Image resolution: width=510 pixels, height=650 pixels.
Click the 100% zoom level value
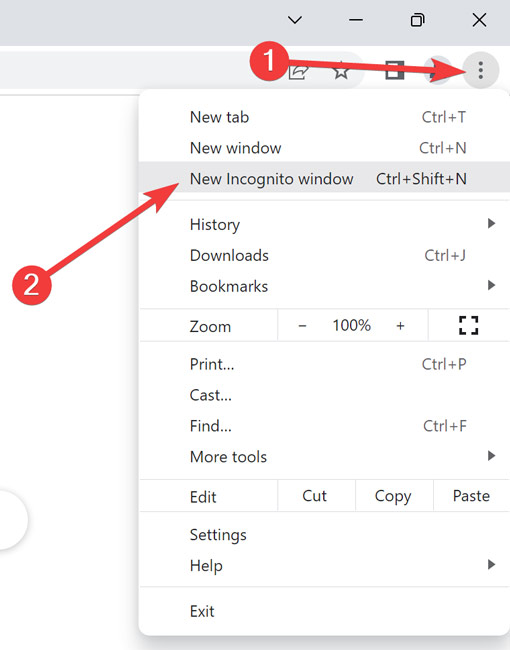pos(351,325)
